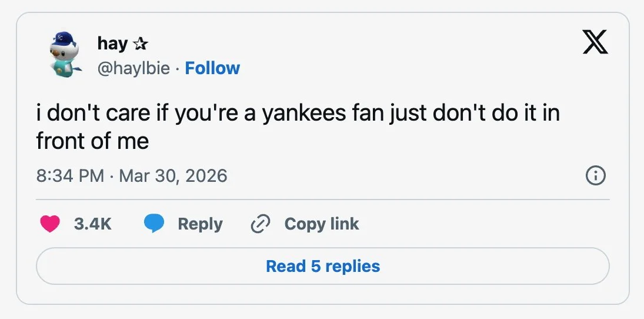Viewport: 644px width, 319px height.
Task: Click the display name "hay"
Action: 112,43
